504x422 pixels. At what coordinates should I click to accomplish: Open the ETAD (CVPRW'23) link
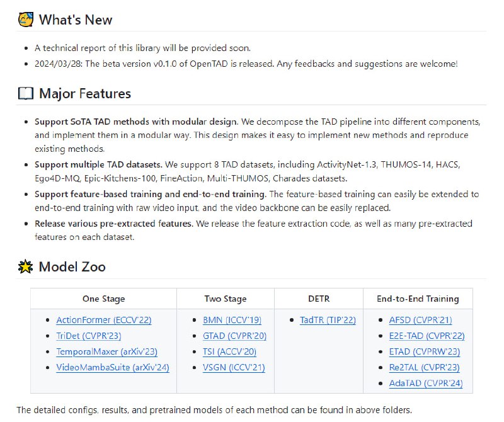[x=424, y=351]
